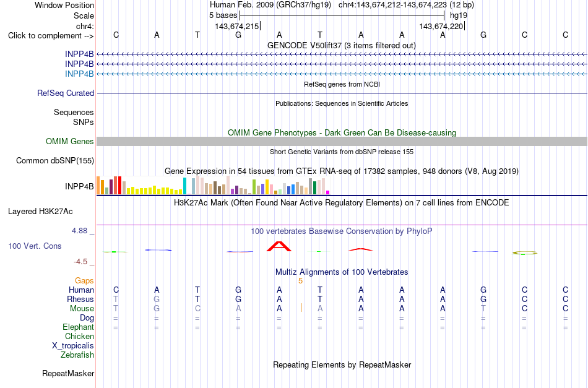Open 'Repeating Elements by RepeatMasker' title
The height and width of the screenshot is (388, 588).
coord(342,364)
